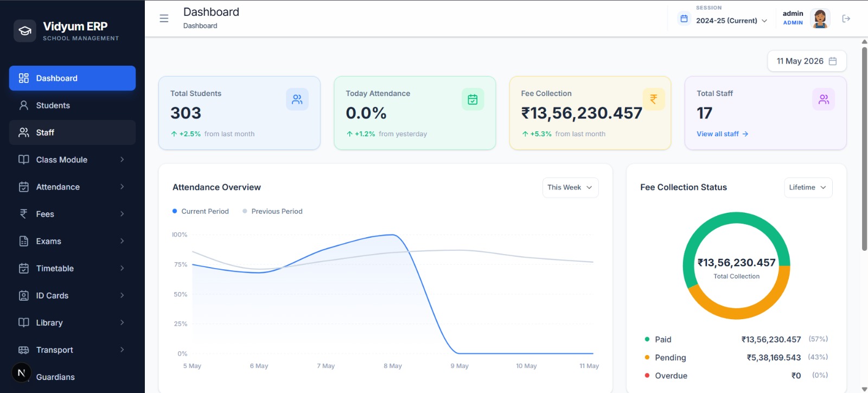Expand the Library submenu chevron
The width and height of the screenshot is (868, 393).
click(x=122, y=322)
